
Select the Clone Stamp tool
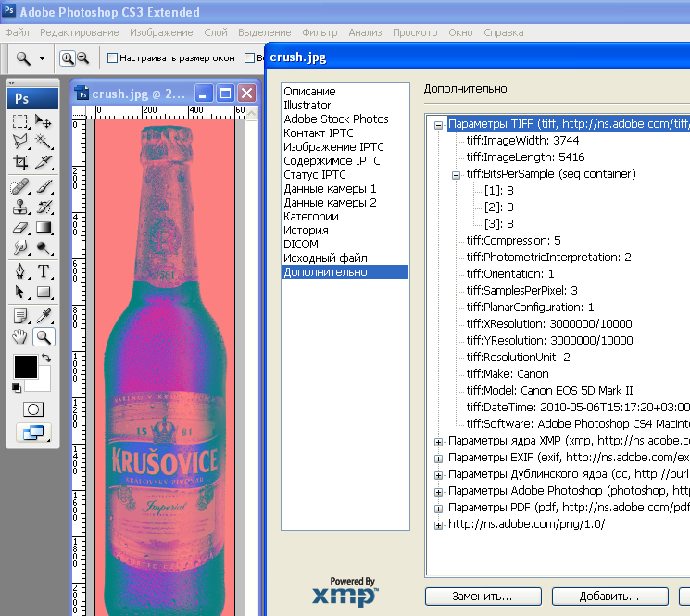click(x=19, y=207)
